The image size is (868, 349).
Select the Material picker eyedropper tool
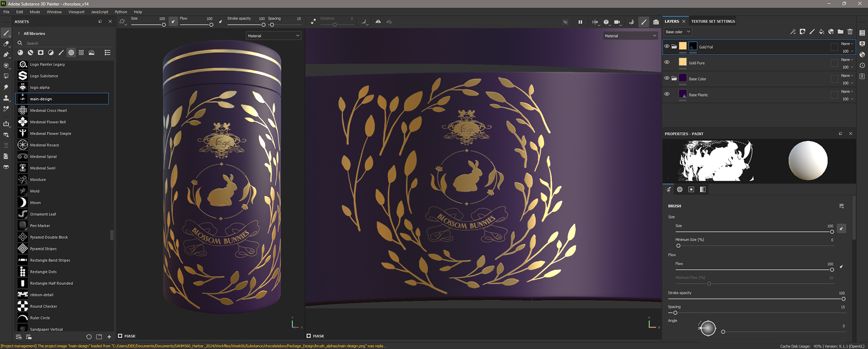tap(6, 109)
